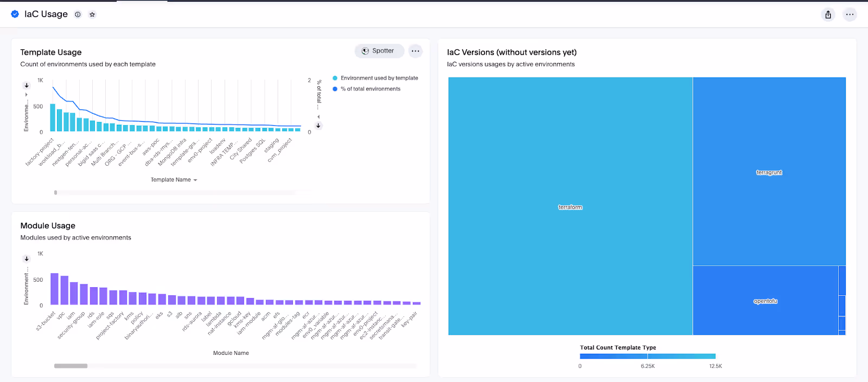This screenshot has height=382, width=868.
Task: Click the City Shared axis label
Action: click(241, 148)
